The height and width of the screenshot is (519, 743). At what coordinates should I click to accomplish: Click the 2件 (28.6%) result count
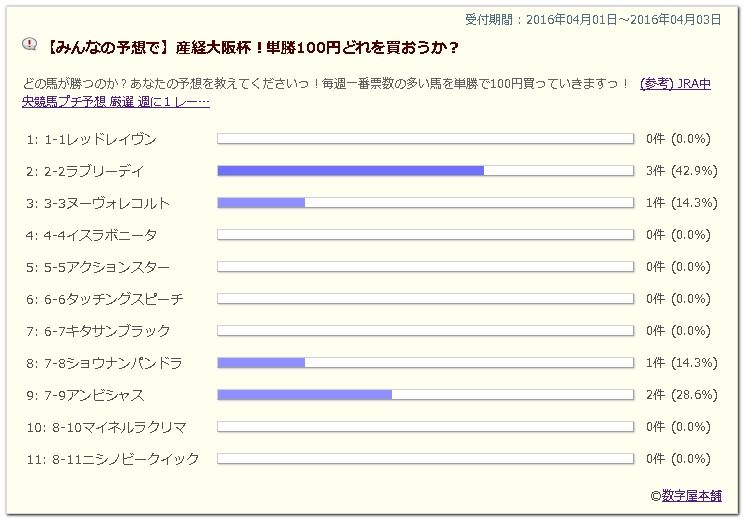(x=681, y=395)
